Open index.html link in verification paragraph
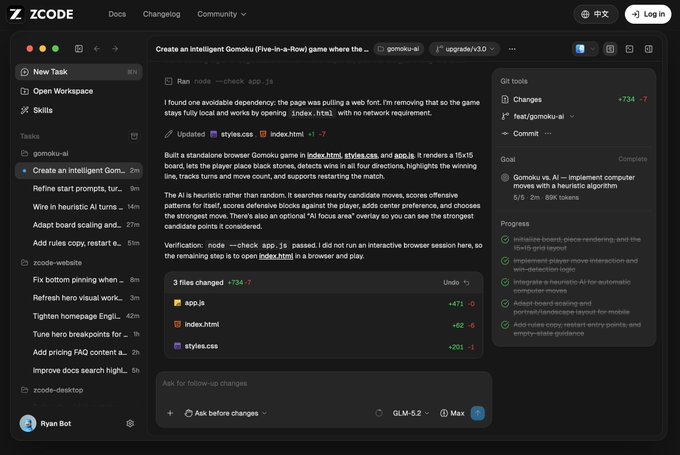This screenshot has width=680, height=455. (x=276, y=256)
